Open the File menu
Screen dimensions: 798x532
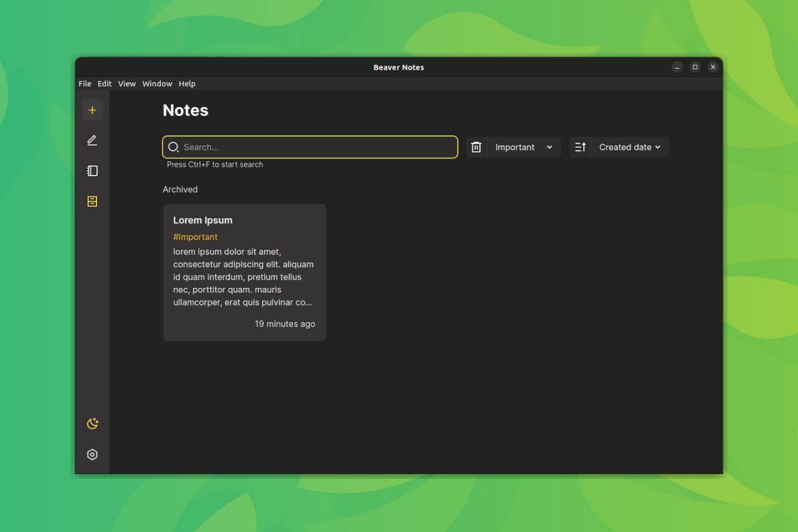(x=84, y=83)
